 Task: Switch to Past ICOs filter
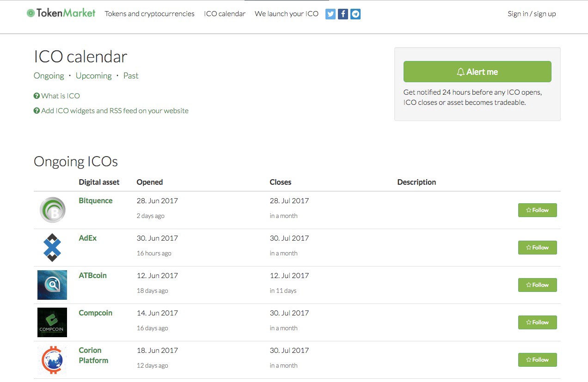(131, 76)
